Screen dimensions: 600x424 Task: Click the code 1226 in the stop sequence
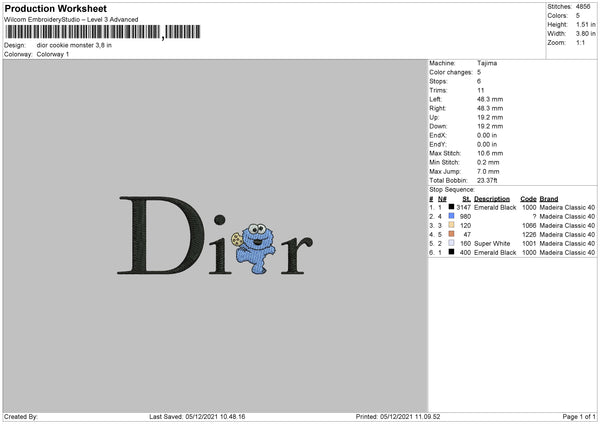(529, 235)
